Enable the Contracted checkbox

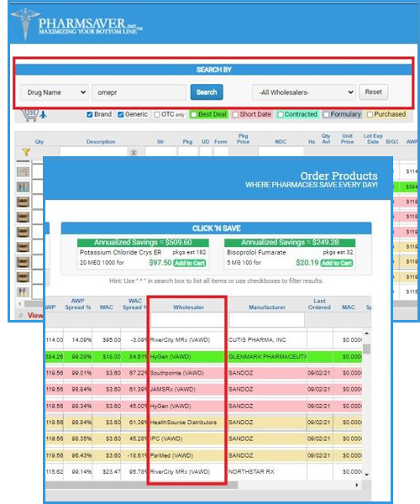(281, 115)
